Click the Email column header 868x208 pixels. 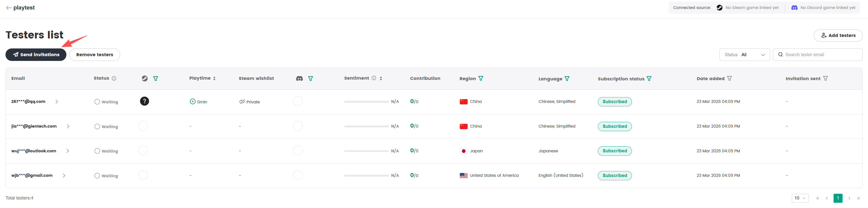click(18, 79)
